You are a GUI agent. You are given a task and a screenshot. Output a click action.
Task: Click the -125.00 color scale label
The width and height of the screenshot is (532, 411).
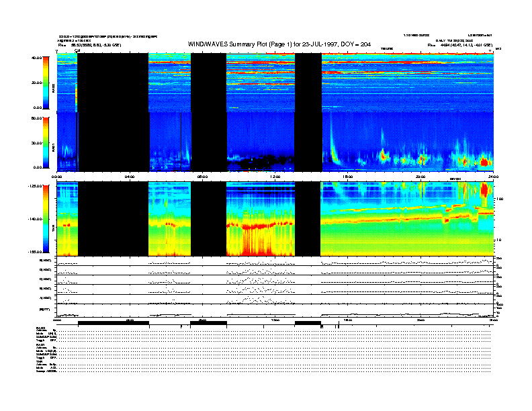coord(35,186)
